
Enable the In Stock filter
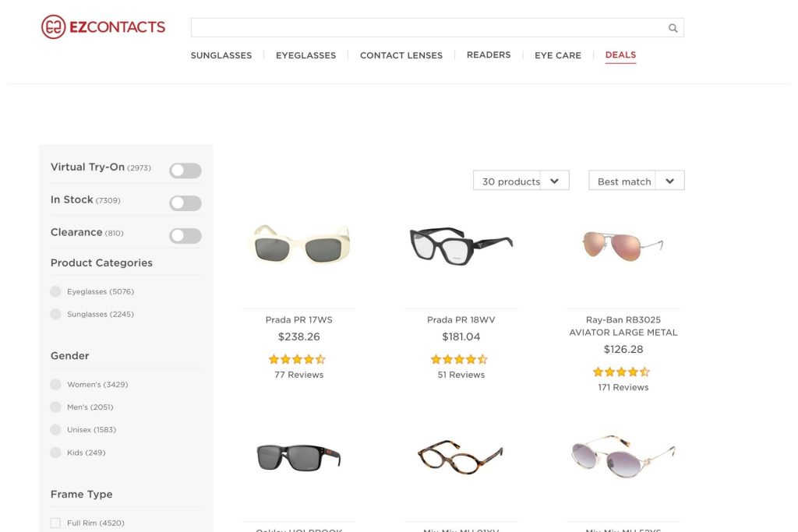pyautogui.click(x=185, y=203)
